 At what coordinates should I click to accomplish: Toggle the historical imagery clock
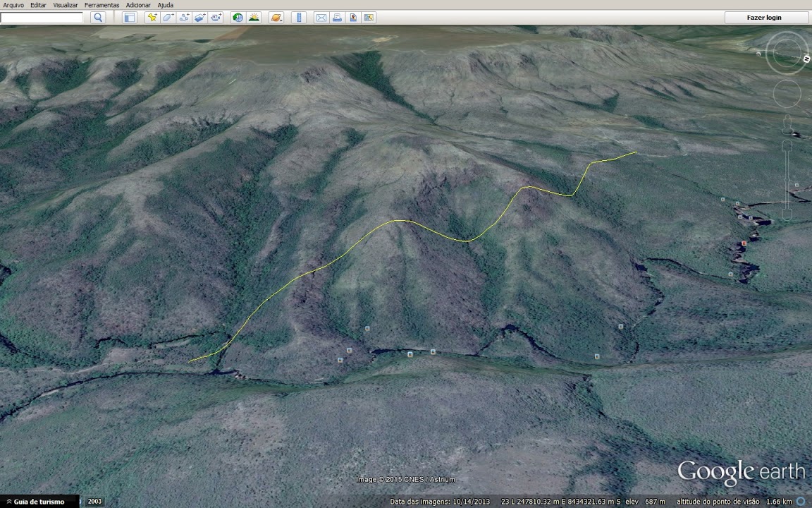[238, 18]
